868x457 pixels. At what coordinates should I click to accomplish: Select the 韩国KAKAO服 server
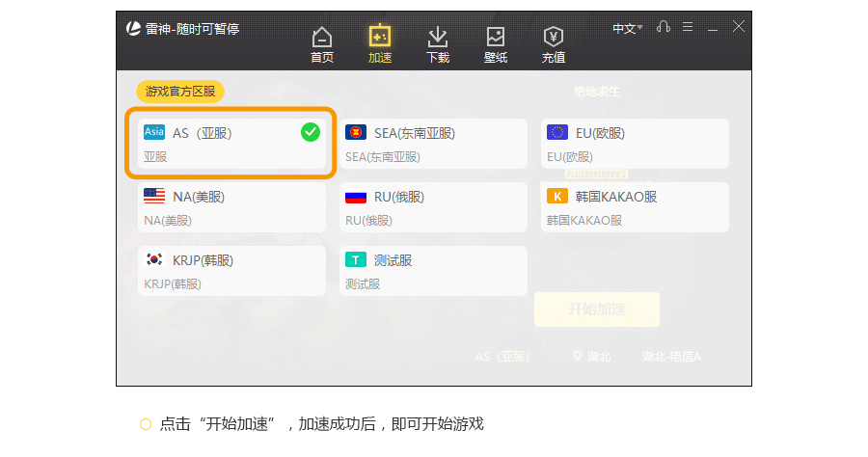[x=635, y=207]
